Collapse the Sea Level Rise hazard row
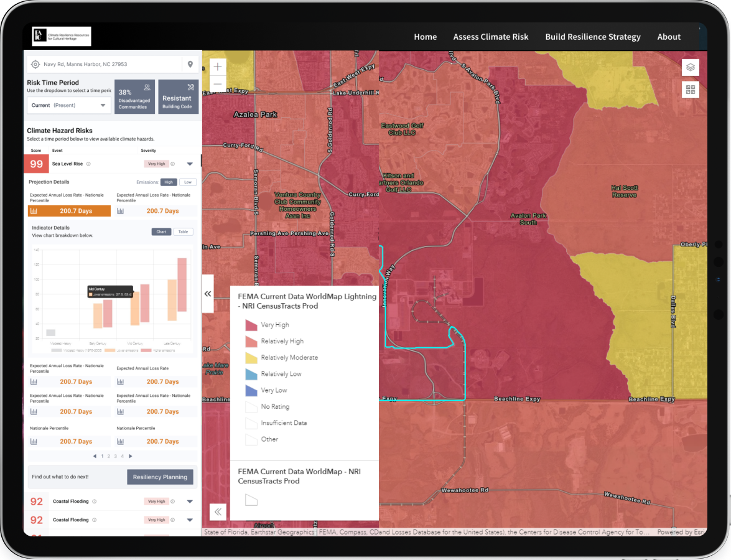The width and height of the screenshot is (731, 560). point(190,164)
